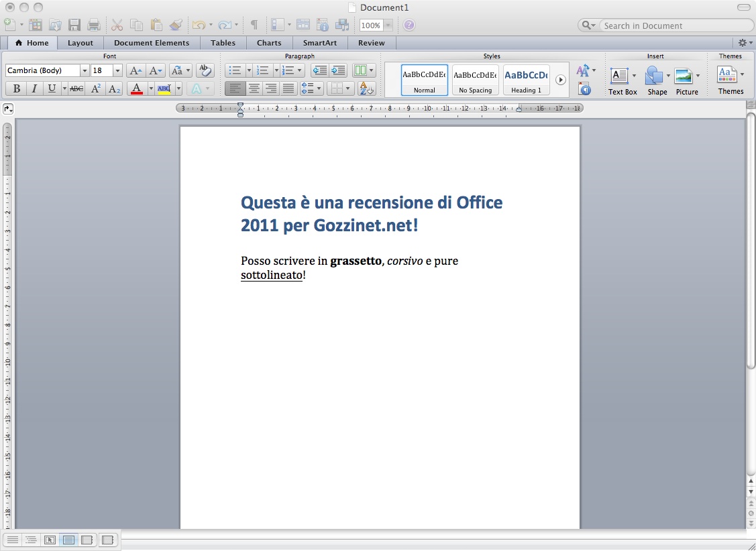Open the Borders dropdown

(x=340, y=88)
